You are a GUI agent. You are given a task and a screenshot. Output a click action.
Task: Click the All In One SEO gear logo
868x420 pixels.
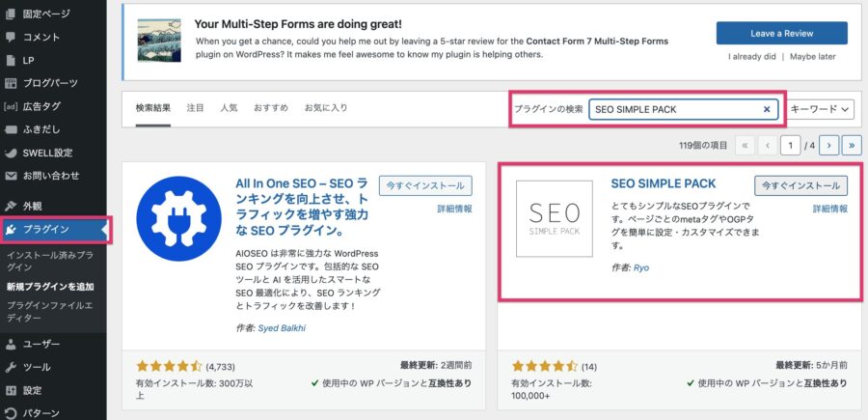coord(178,219)
